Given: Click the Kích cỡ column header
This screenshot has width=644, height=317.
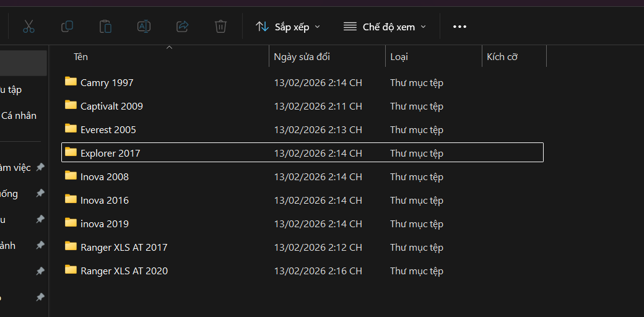Looking at the screenshot, I should click(x=502, y=57).
